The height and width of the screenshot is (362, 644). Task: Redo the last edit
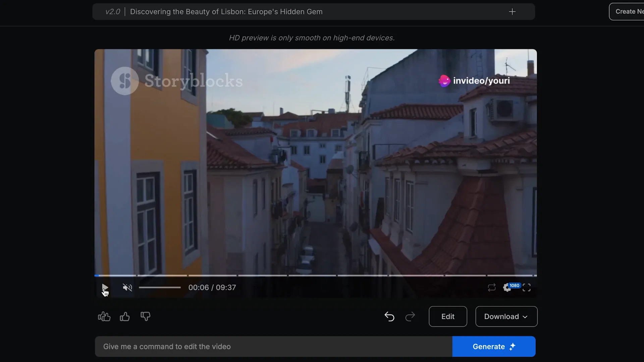tap(410, 316)
